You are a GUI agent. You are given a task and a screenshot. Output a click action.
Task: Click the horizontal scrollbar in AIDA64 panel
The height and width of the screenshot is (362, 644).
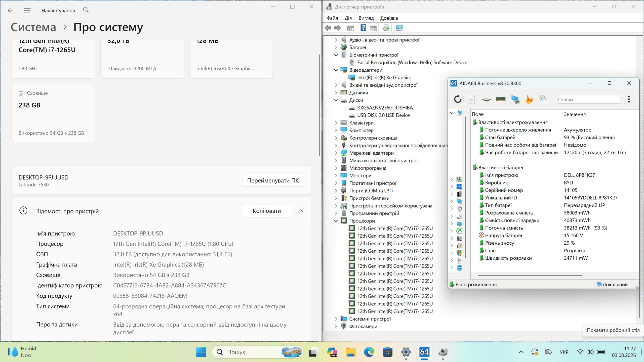click(530, 276)
